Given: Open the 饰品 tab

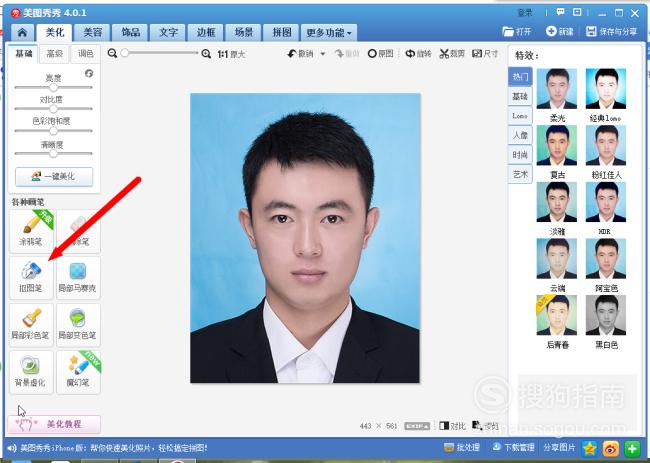Looking at the screenshot, I should [x=131, y=32].
